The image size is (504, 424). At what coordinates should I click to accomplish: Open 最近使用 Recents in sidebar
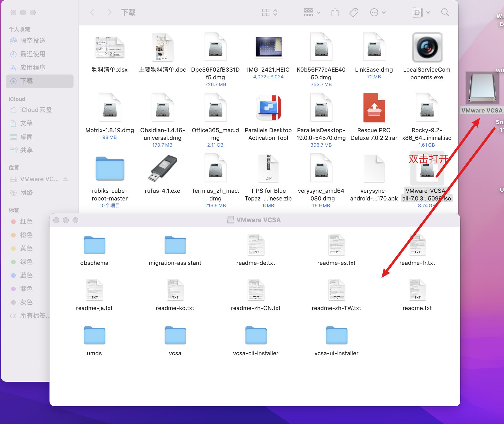39,54
